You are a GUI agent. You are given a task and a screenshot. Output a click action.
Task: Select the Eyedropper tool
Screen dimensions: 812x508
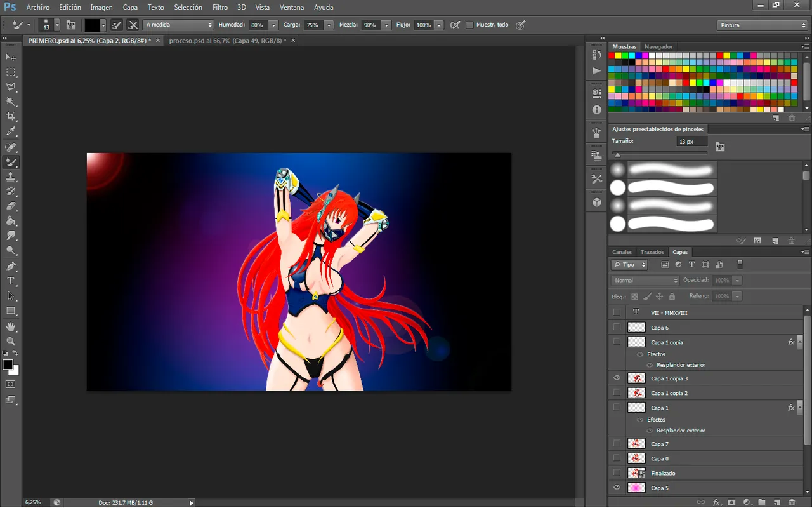tap(11, 131)
